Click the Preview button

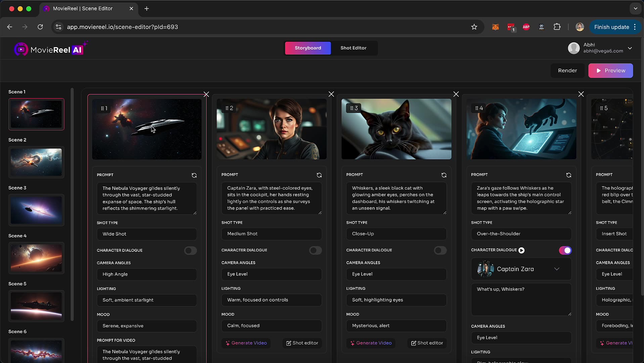pyautogui.click(x=610, y=71)
